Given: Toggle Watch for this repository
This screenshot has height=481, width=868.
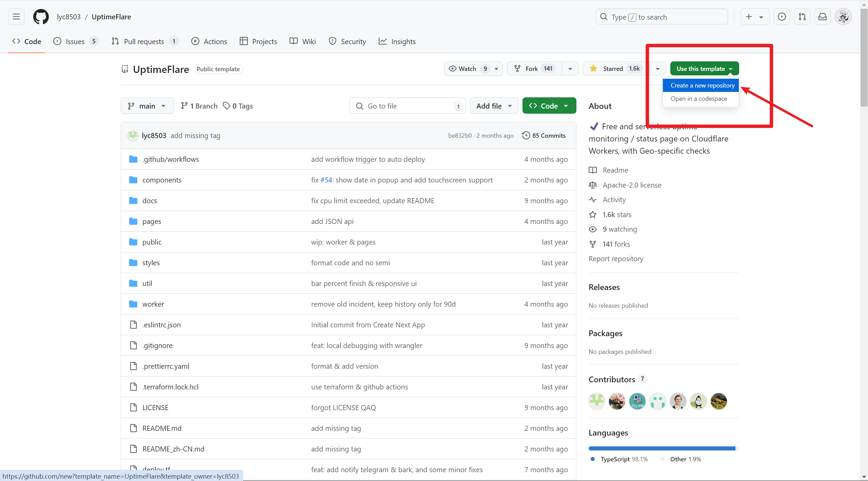Looking at the screenshot, I should pos(467,69).
